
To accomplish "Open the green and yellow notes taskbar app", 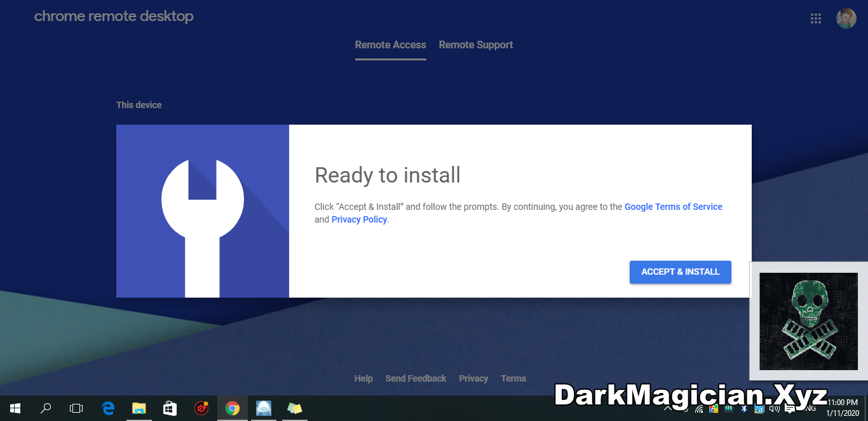I will point(295,408).
